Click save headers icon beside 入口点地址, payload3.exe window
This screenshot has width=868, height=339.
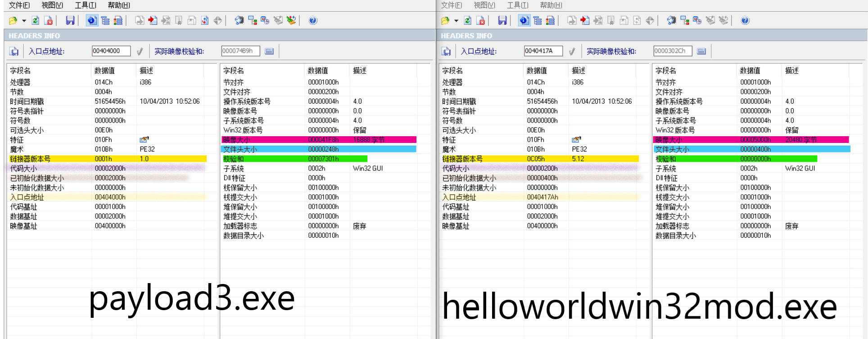coord(14,51)
